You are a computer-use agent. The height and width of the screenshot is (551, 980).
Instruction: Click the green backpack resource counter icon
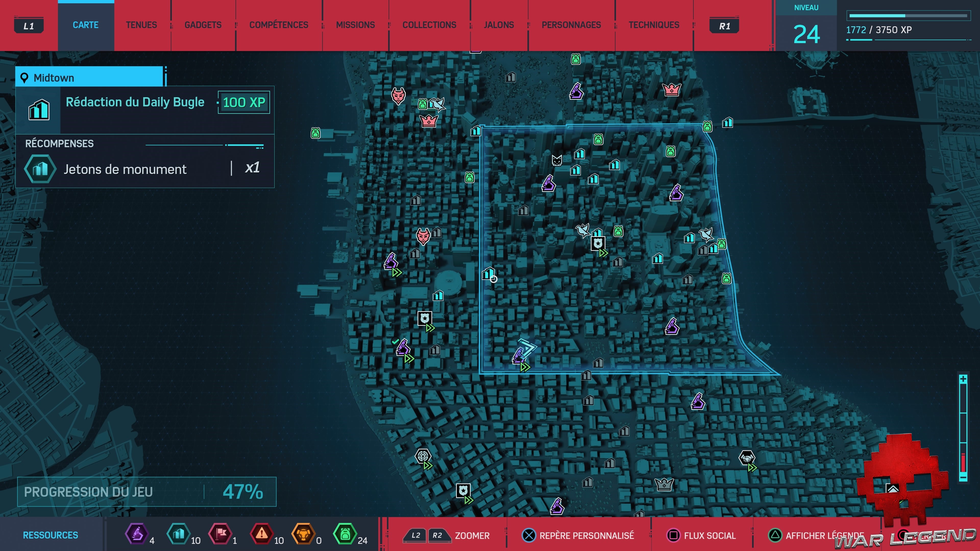click(x=345, y=533)
